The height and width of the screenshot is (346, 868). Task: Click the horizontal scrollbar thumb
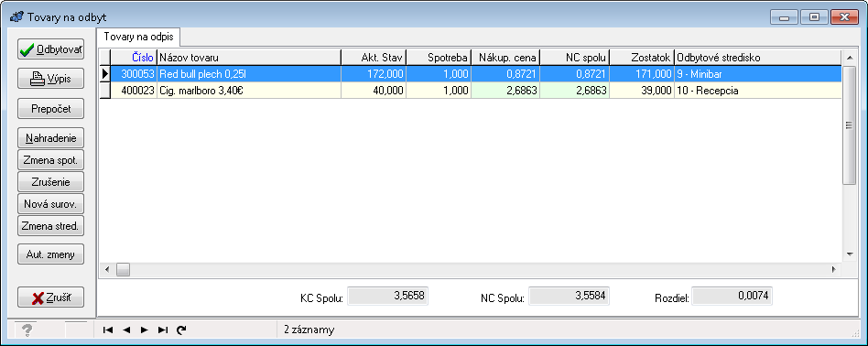click(123, 270)
